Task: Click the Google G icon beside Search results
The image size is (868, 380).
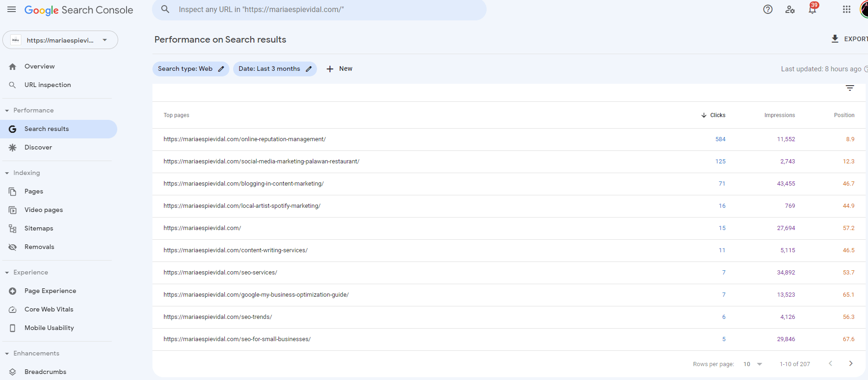Action: 13,129
